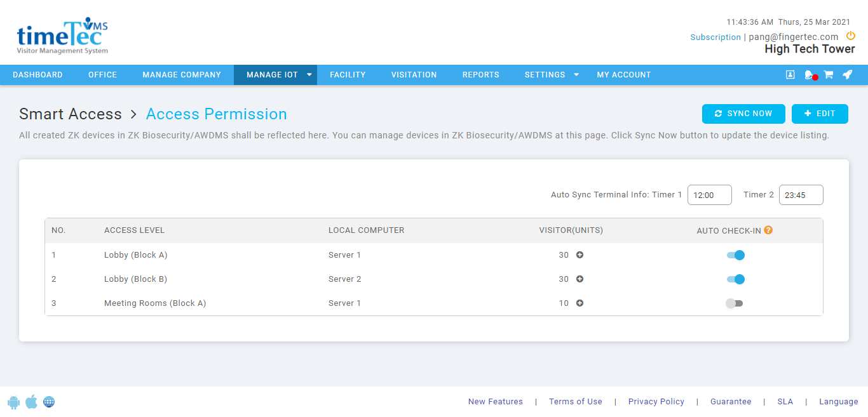Viewport: 868px width, 417px height.
Task: Enable auto check-in for Meeting Rooms (Block A)
Action: click(x=734, y=303)
